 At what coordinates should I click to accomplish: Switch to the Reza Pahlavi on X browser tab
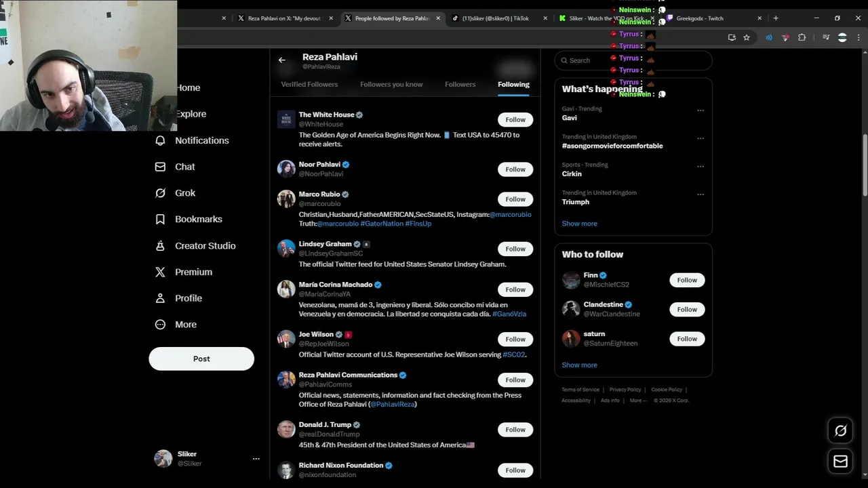(285, 18)
